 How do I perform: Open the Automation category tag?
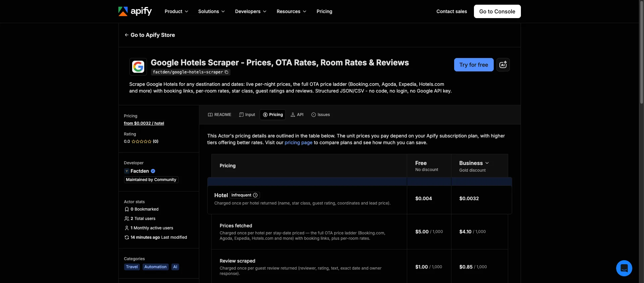[155, 267]
